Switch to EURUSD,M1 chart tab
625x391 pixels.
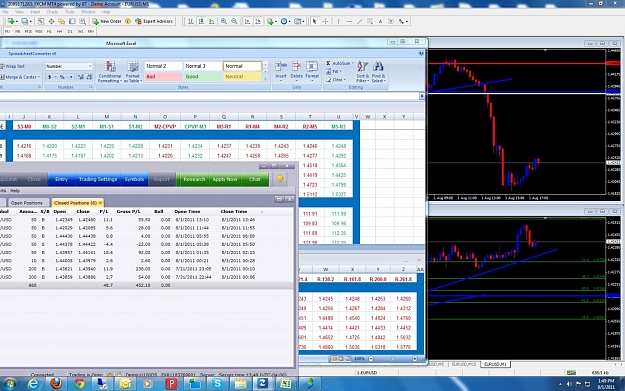[x=495, y=364]
